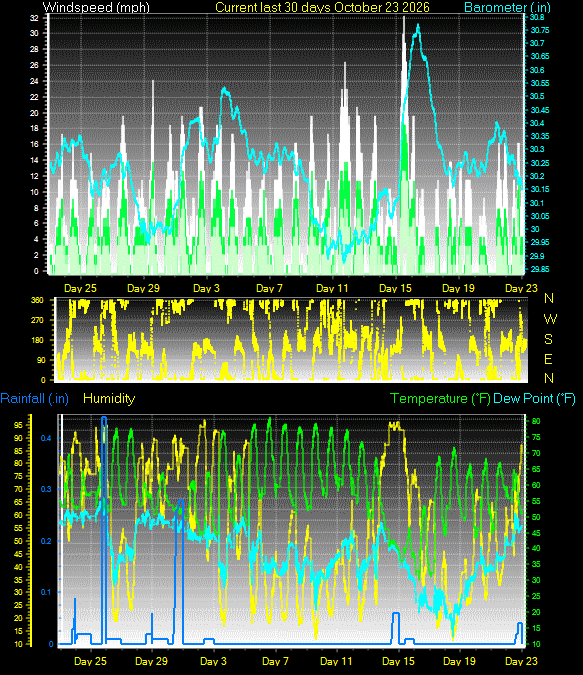Click "30.25" on the barometer axis

tap(540, 163)
